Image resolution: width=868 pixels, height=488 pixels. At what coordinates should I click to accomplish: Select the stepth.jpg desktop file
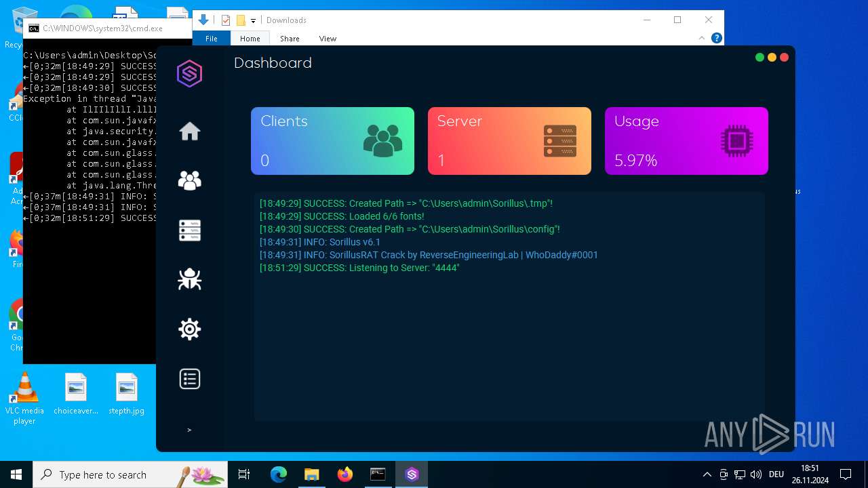(127, 394)
